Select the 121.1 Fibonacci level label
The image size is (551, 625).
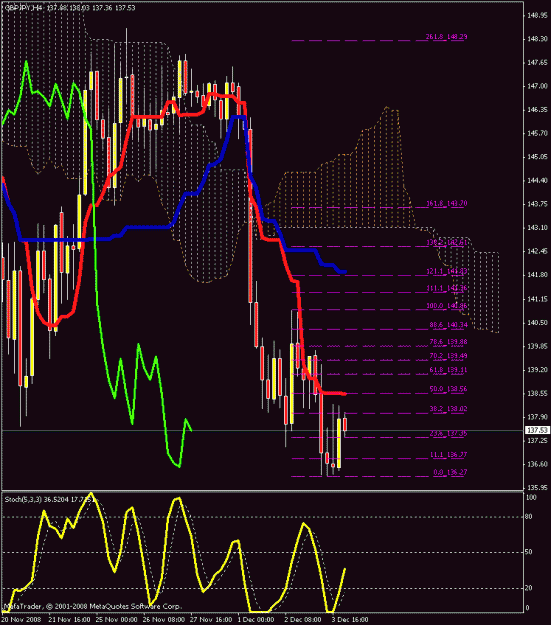447,271
